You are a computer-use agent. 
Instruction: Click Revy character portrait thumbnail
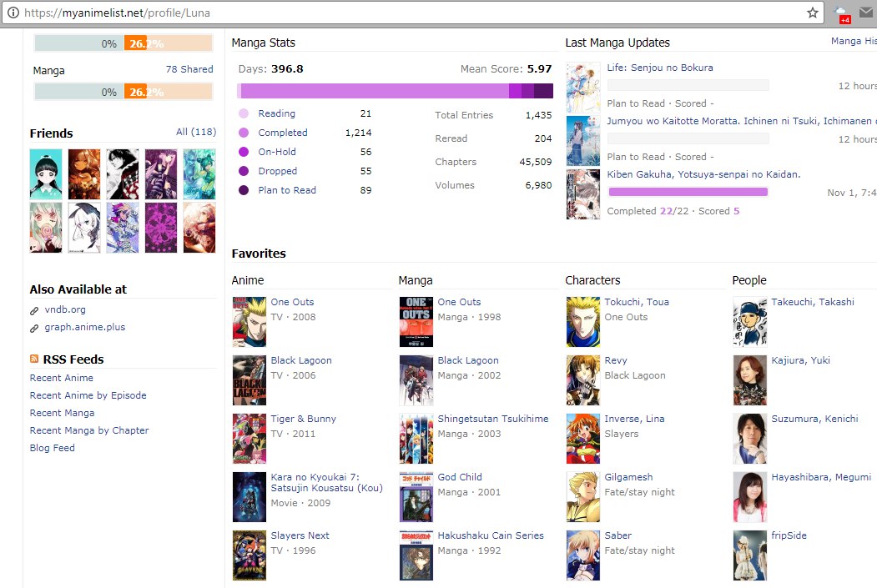(x=582, y=380)
